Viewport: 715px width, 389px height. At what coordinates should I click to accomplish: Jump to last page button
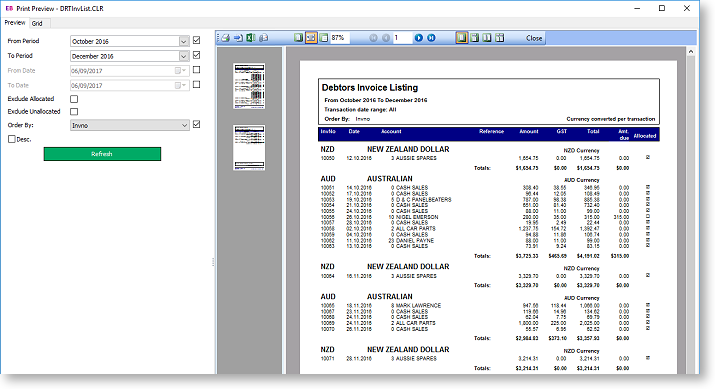pyautogui.click(x=431, y=38)
